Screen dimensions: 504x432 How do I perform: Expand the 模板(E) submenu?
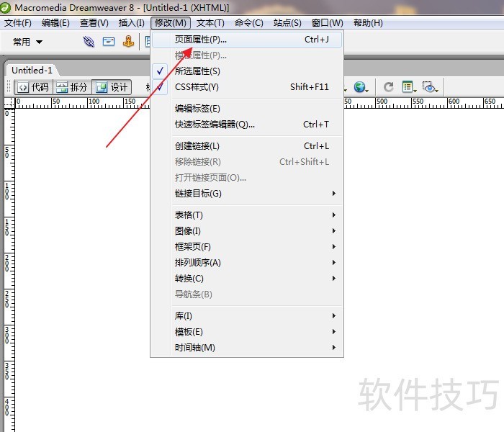click(247, 332)
